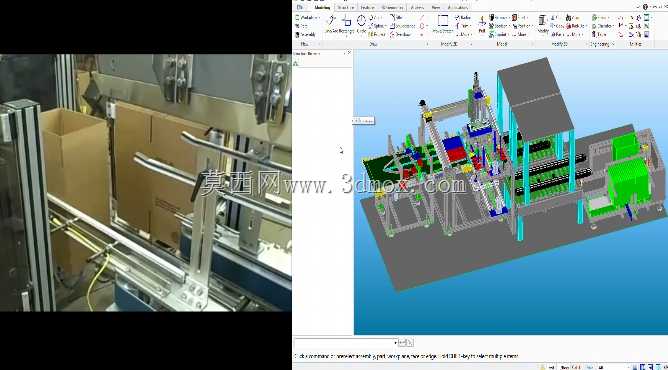Switch to the Application ribbon tab

pyautogui.click(x=458, y=8)
